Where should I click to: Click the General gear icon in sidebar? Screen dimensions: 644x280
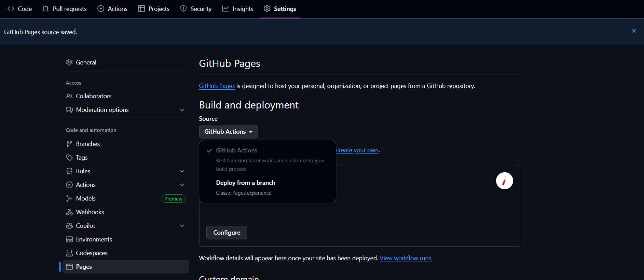click(x=69, y=62)
